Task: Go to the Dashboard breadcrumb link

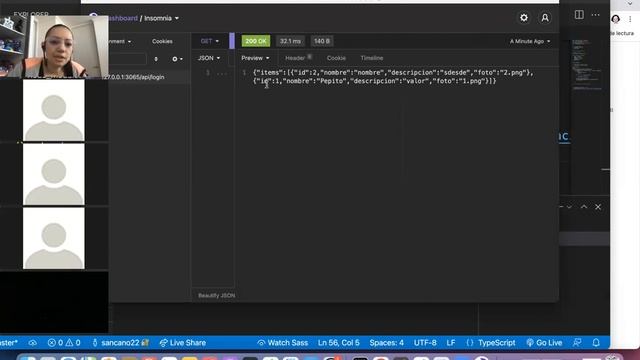Action: pos(122,18)
